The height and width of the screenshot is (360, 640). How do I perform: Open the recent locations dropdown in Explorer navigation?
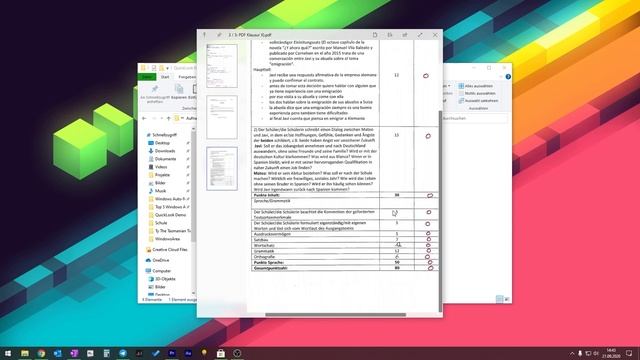(x=162, y=118)
